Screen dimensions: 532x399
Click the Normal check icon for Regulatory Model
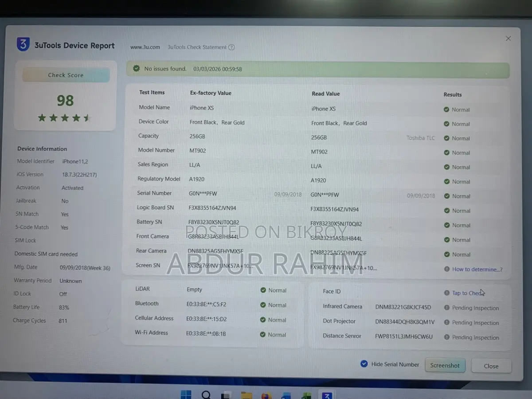pyautogui.click(x=446, y=181)
